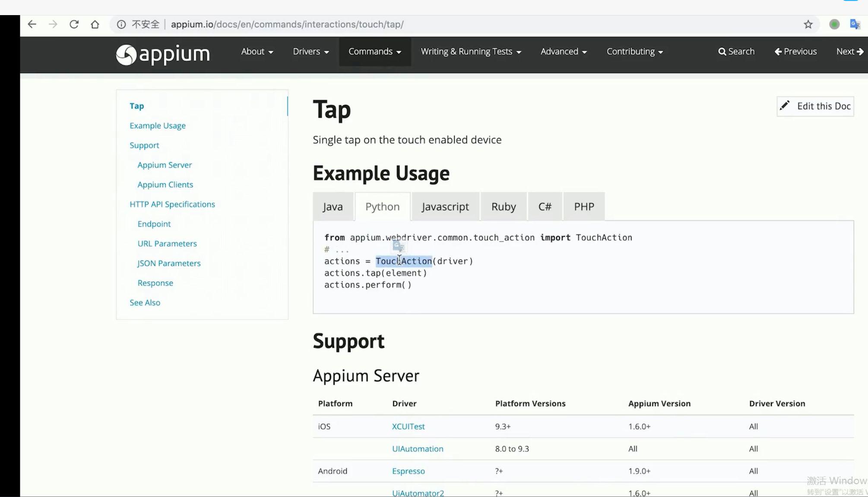Click the address bar URL
This screenshot has height=497, width=868.
click(x=287, y=24)
